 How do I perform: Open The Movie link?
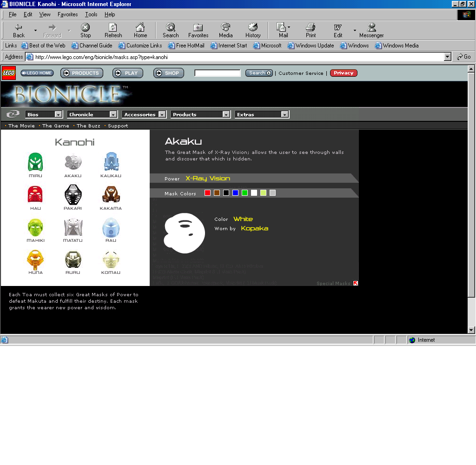pyautogui.click(x=21, y=126)
